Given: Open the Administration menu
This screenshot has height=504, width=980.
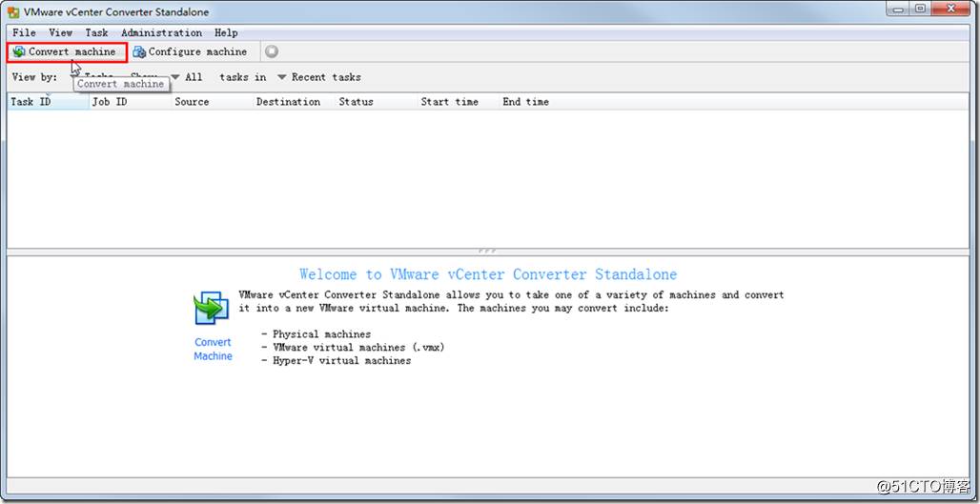Looking at the screenshot, I should (x=161, y=32).
